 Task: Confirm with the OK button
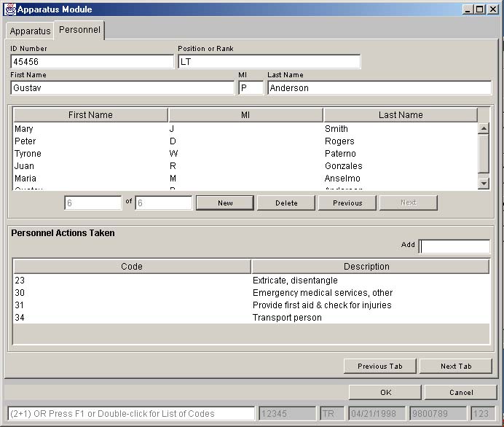tap(385, 393)
